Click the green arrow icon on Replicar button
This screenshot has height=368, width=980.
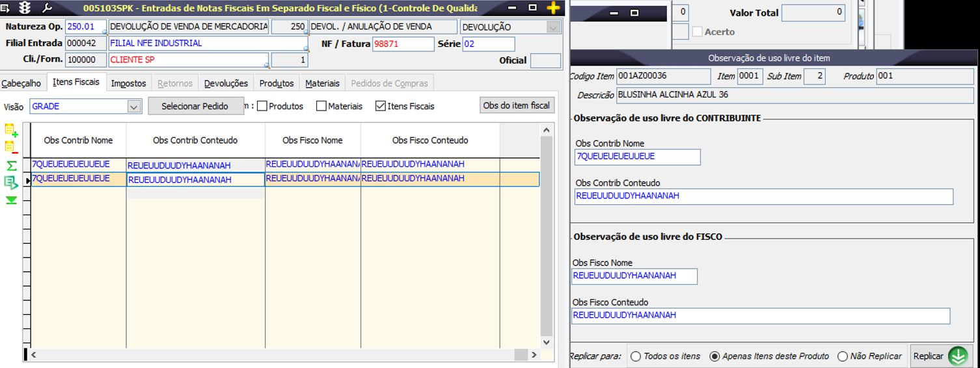pos(958,356)
